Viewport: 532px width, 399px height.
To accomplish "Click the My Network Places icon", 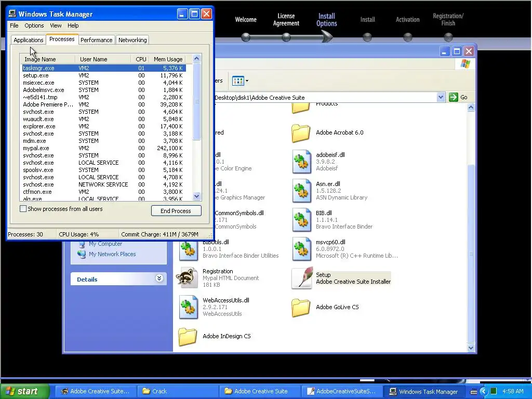I will coord(82,254).
